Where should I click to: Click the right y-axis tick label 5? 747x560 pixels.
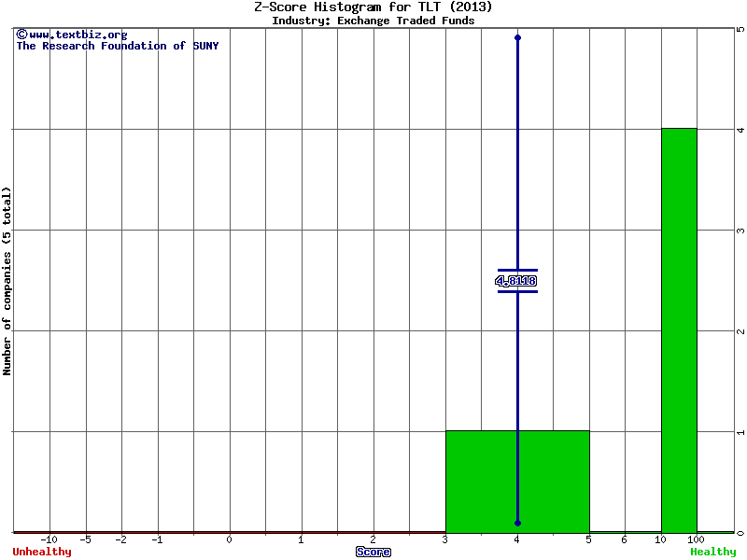click(x=740, y=30)
